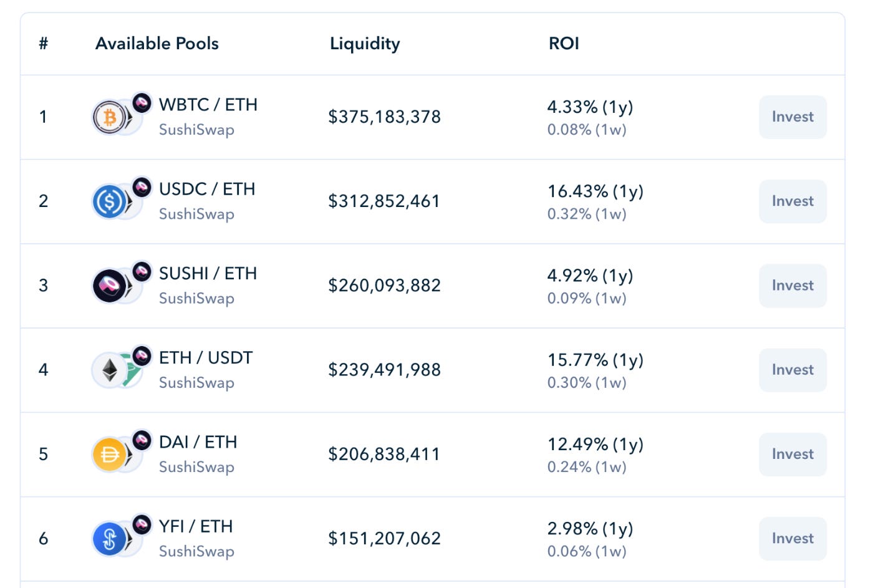Click Invest for the USDC / ETH pool
This screenshot has height=588, width=873.
tap(792, 201)
